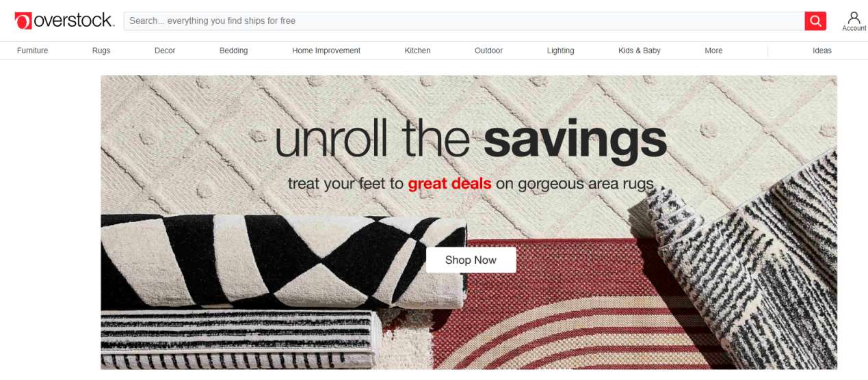The width and height of the screenshot is (868, 380).
Task: Go to the Overstock logo homepage
Action: click(64, 21)
